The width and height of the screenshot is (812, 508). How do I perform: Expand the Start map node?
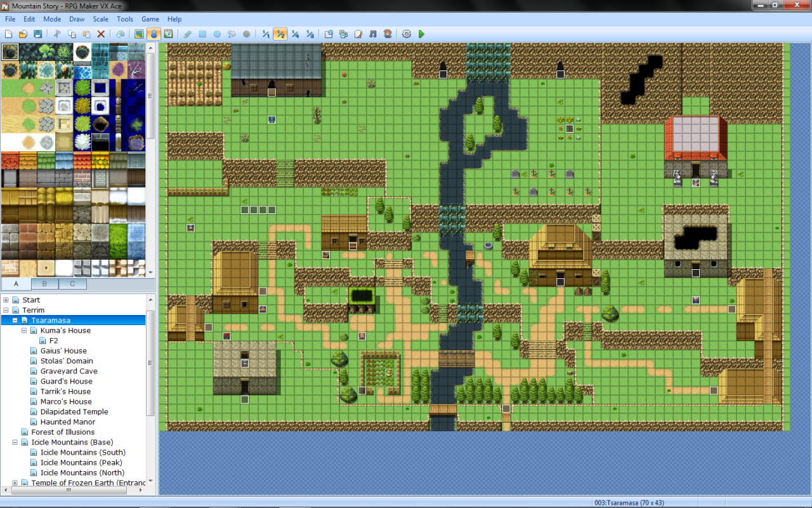(6, 300)
